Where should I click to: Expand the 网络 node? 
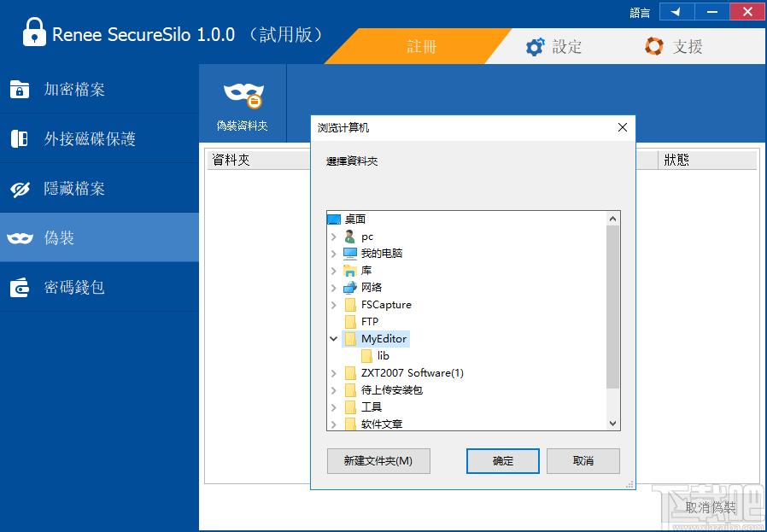point(334,288)
